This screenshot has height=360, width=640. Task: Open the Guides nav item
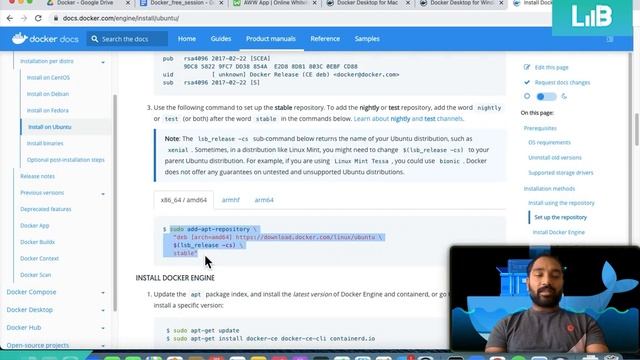pyautogui.click(x=221, y=39)
